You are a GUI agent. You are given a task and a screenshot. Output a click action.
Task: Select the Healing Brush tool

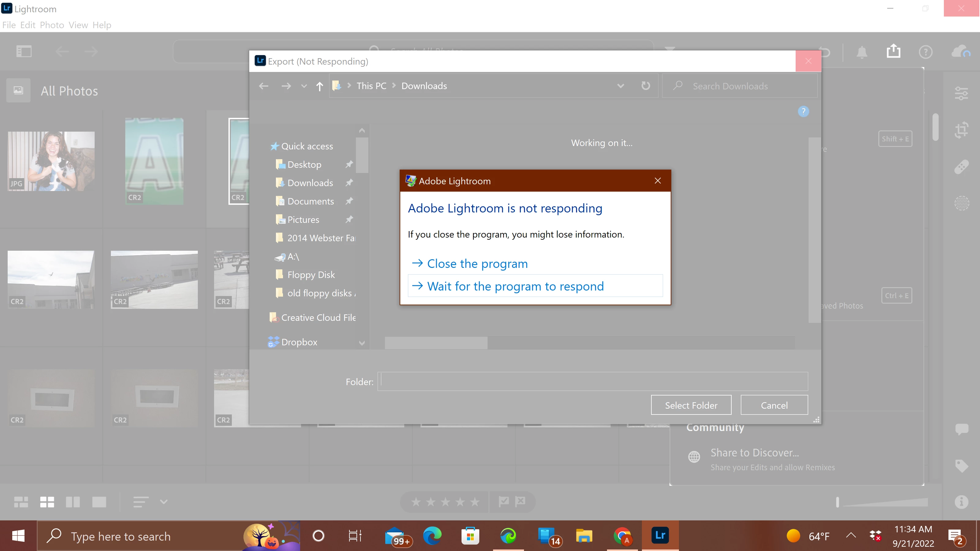point(961,167)
